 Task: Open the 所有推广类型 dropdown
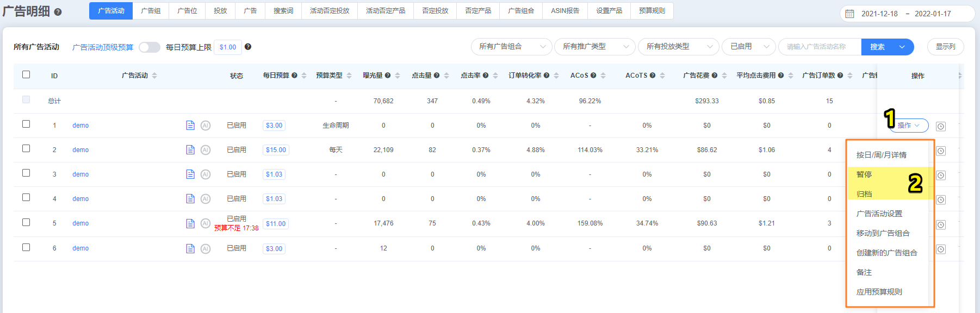[594, 47]
